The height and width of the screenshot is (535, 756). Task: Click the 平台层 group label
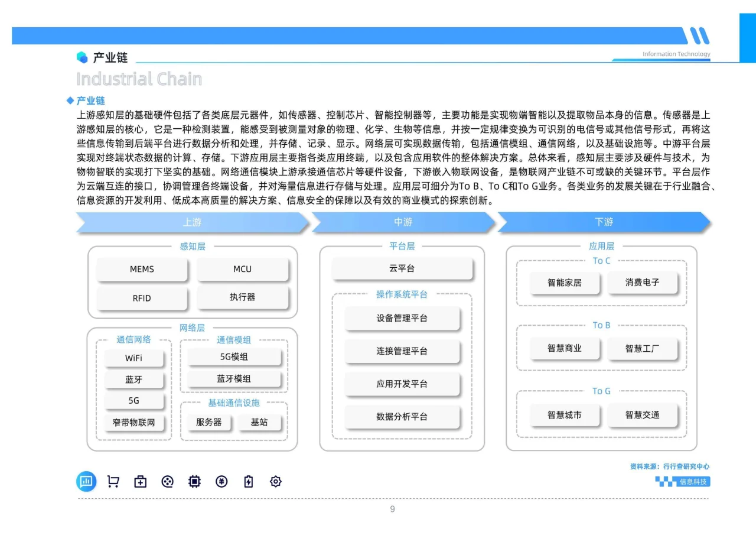[402, 247]
